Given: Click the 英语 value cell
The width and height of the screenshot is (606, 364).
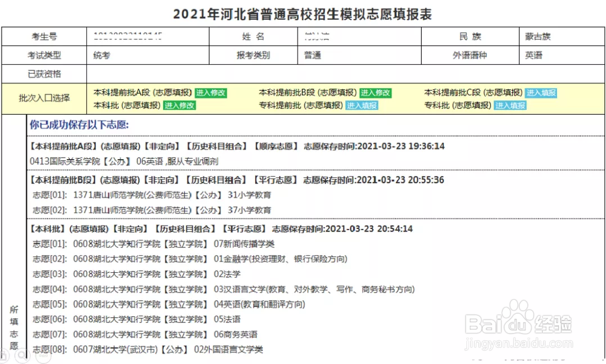Looking at the screenshot, I should tap(562, 55).
